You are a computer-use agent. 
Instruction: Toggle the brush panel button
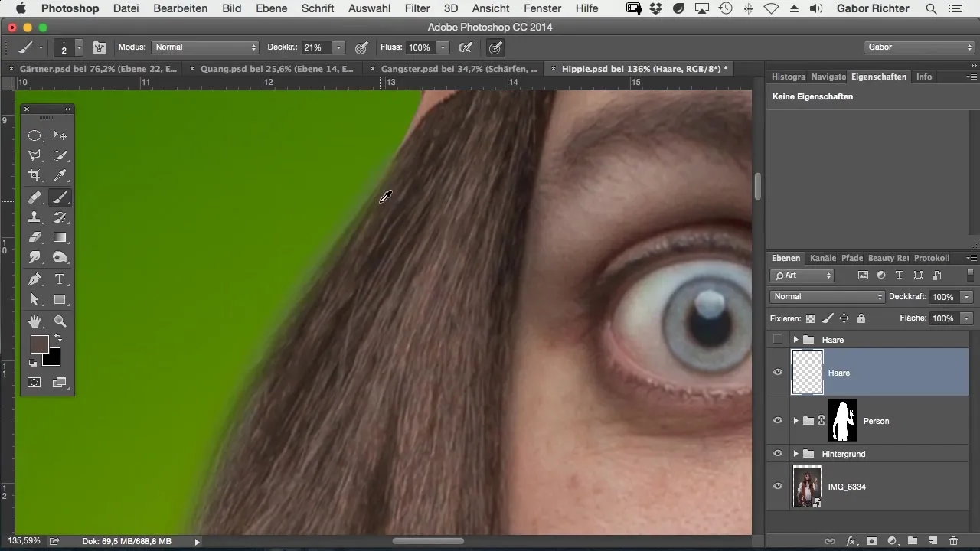(100, 47)
